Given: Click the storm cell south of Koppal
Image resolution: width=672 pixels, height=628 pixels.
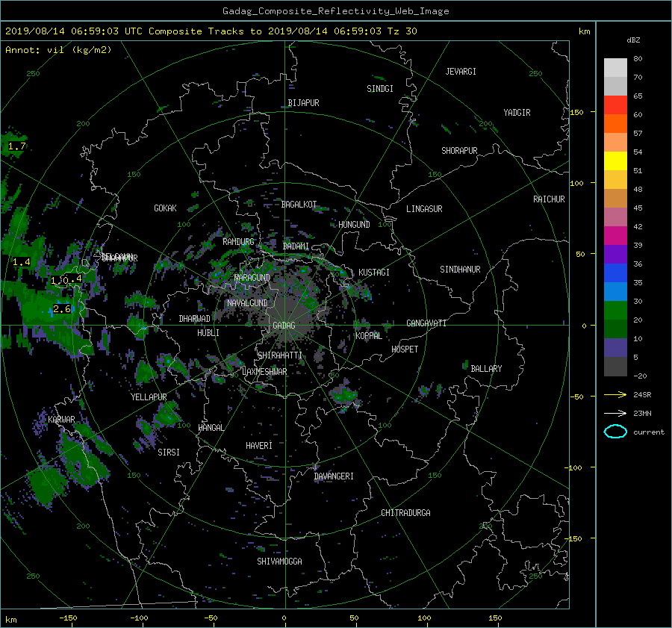Looking at the screenshot, I should (x=344, y=396).
